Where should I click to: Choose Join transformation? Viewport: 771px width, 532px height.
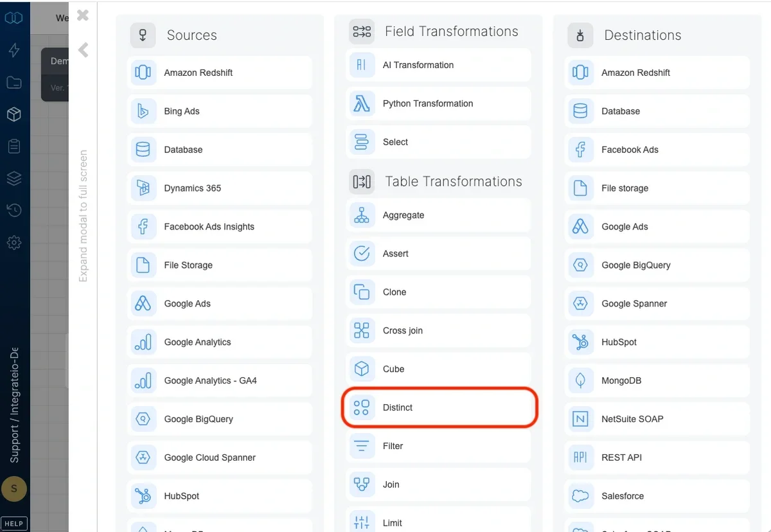point(439,485)
